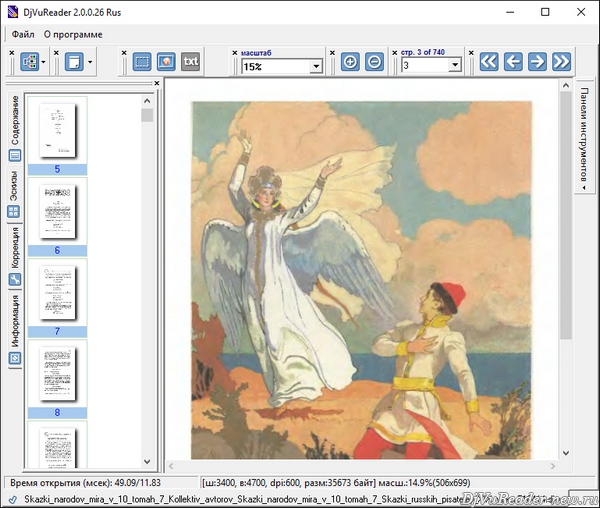The width and height of the screenshot is (600, 508).
Task: Close the page layout toolbar with its x
Action: [x=57, y=53]
